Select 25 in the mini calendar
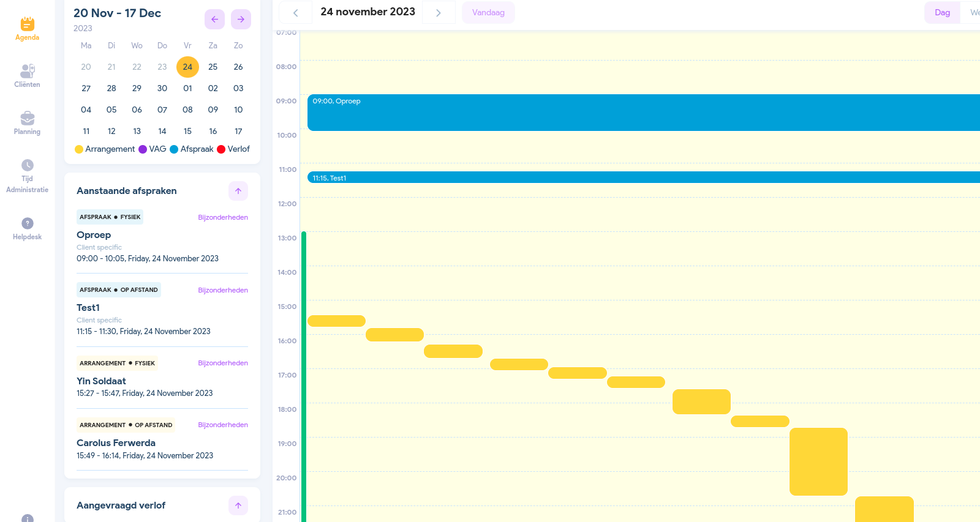This screenshot has width=980, height=522. tap(213, 67)
